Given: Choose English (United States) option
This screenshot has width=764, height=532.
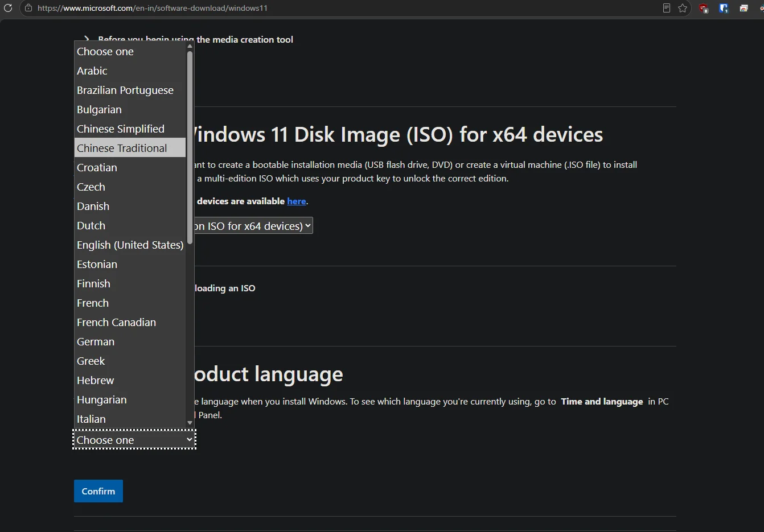Looking at the screenshot, I should click(130, 245).
